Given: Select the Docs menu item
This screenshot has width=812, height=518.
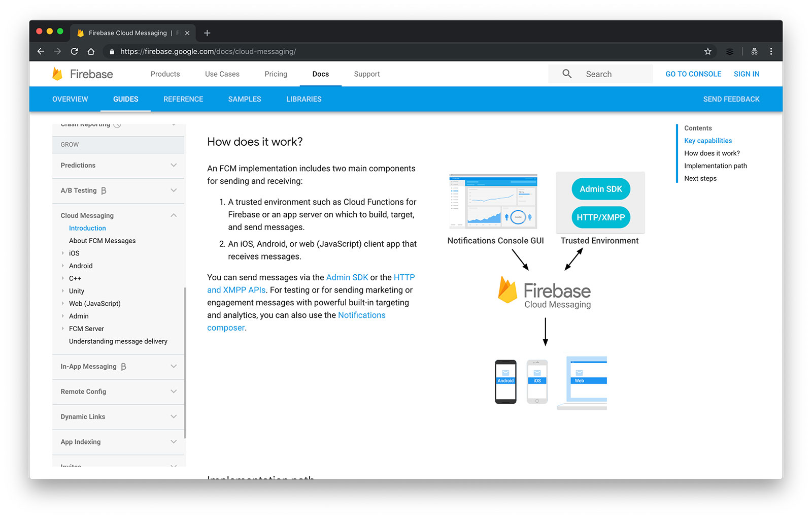Looking at the screenshot, I should tap(320, 74).
